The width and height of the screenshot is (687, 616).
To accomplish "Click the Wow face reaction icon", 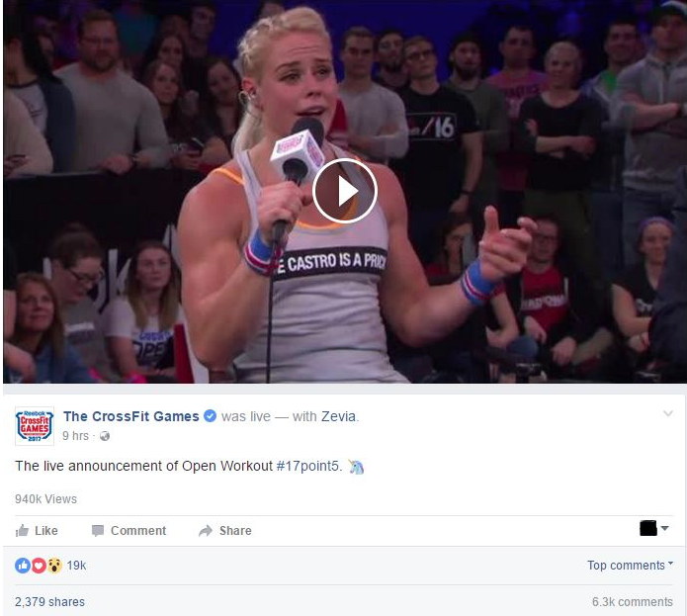I will (x=54, y=566).
